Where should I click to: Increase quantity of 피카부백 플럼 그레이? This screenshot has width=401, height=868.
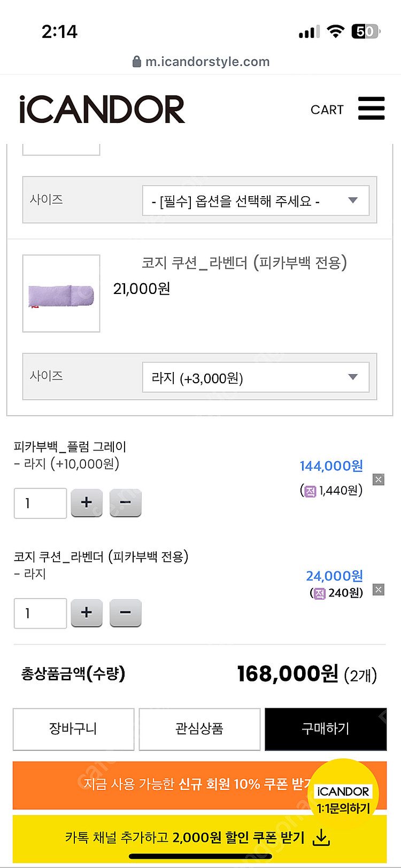pyautogui.click(x=87, y=503)
